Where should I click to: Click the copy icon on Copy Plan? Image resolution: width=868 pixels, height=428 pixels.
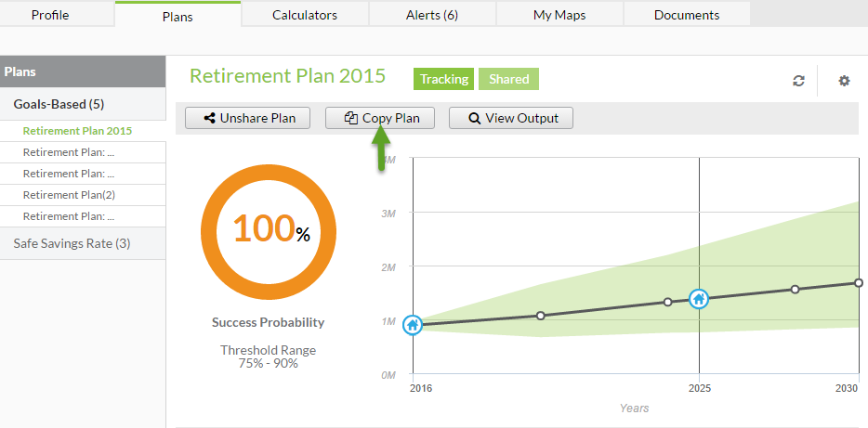(350, 118)
